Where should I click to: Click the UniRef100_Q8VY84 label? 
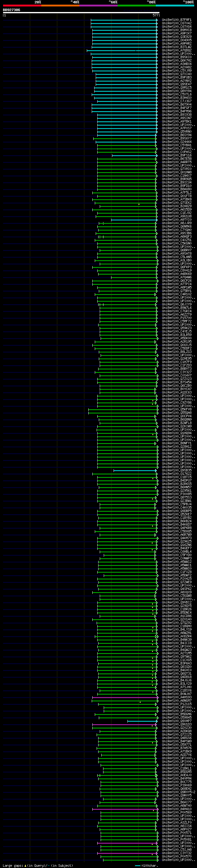point(176,91)
